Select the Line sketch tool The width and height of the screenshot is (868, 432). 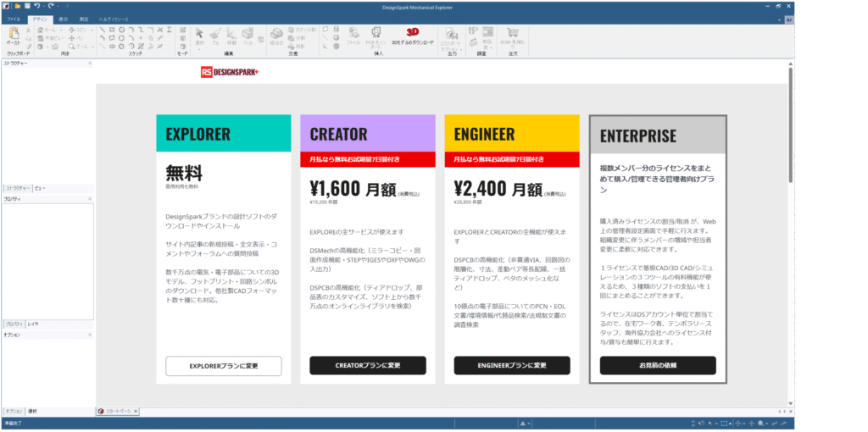[103, 30]
